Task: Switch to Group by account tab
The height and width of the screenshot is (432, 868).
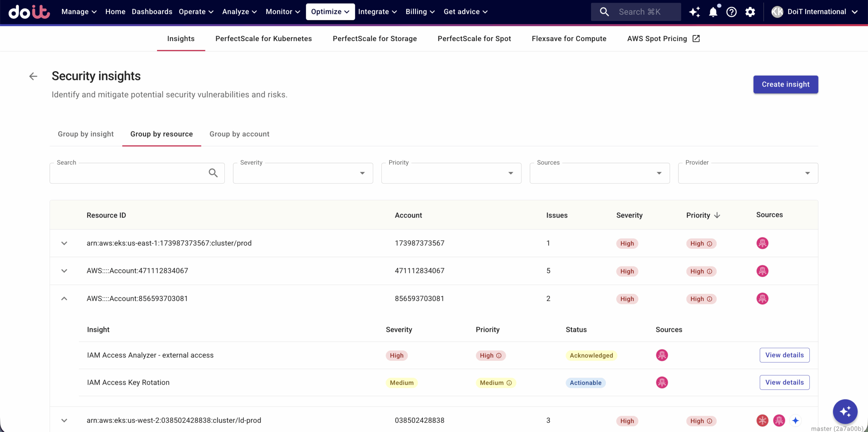Action: point(239,134)
